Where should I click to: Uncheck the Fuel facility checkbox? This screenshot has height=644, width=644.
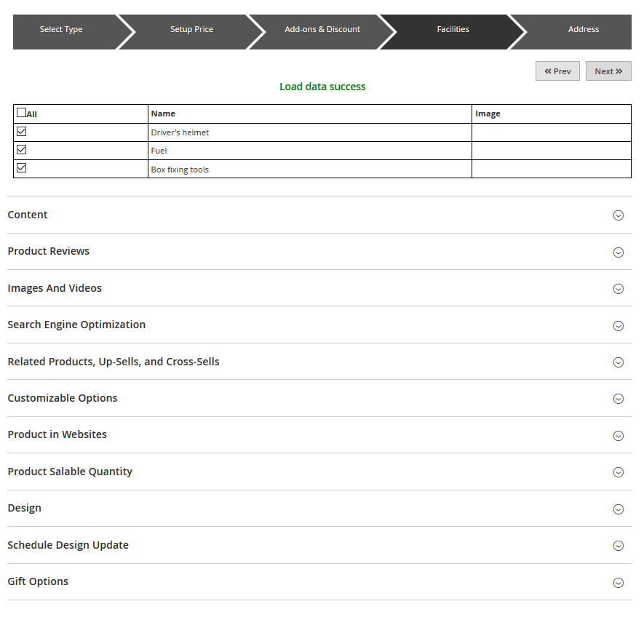[x=22, y=150]
